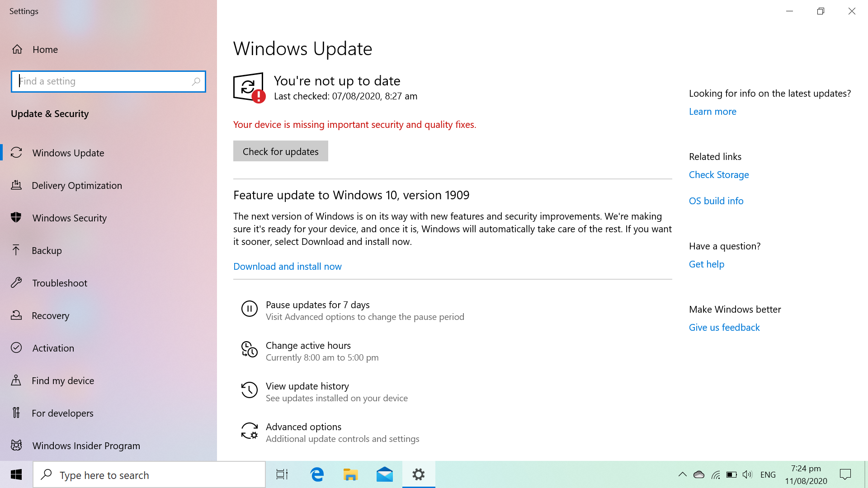This screenshot has width=868, height=488.
Task: Focus the Find a setting search box
Action: tap(108, 81)
